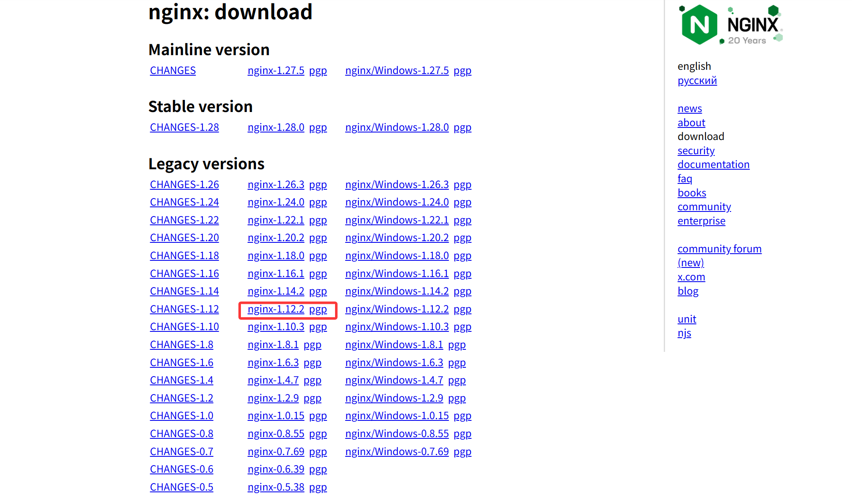Download nginx/Windows-1.12.2 legacy build
This screenshot has height=504, width=852.
click(397, 309)
